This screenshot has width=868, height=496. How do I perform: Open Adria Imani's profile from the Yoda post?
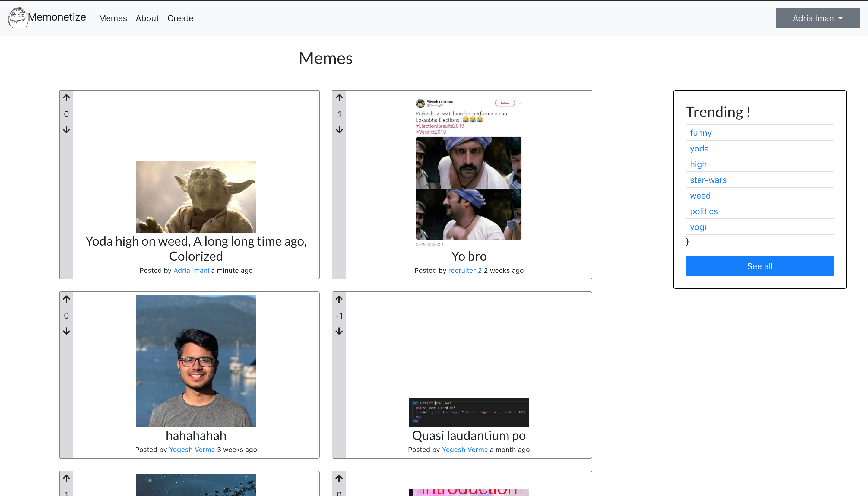coord(191,271)
